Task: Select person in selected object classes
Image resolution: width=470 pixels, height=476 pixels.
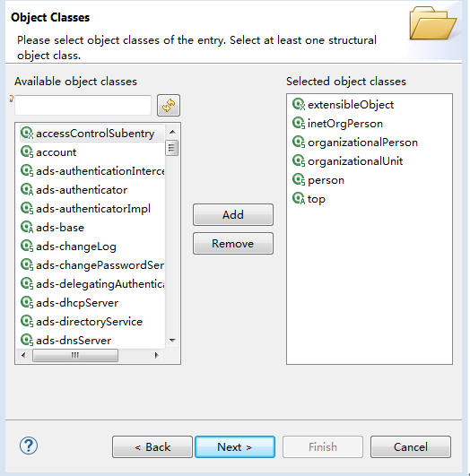Action: (x=326, y=180)
